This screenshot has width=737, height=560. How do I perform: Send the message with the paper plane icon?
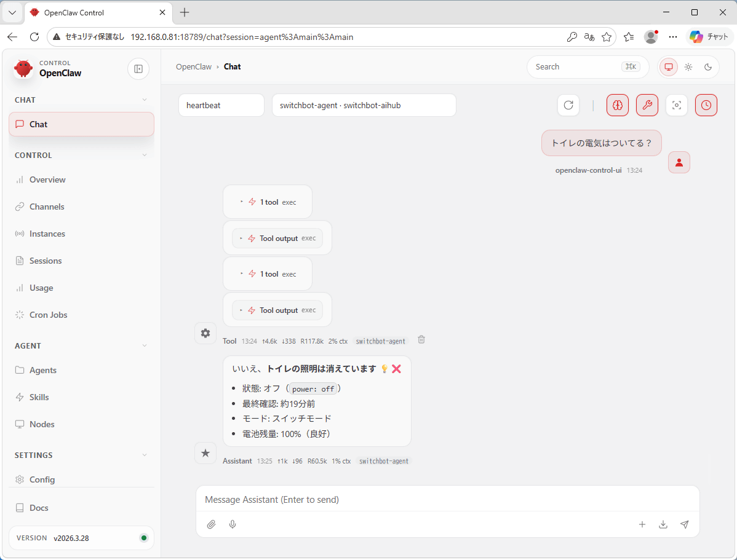point(684,524)
